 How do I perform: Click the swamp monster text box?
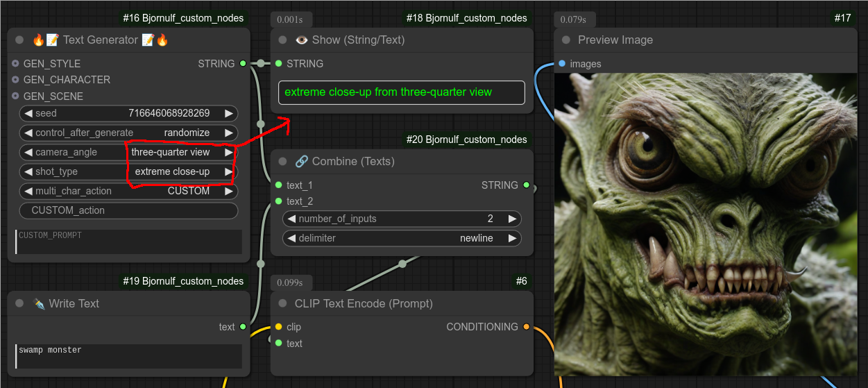point(128,356)
